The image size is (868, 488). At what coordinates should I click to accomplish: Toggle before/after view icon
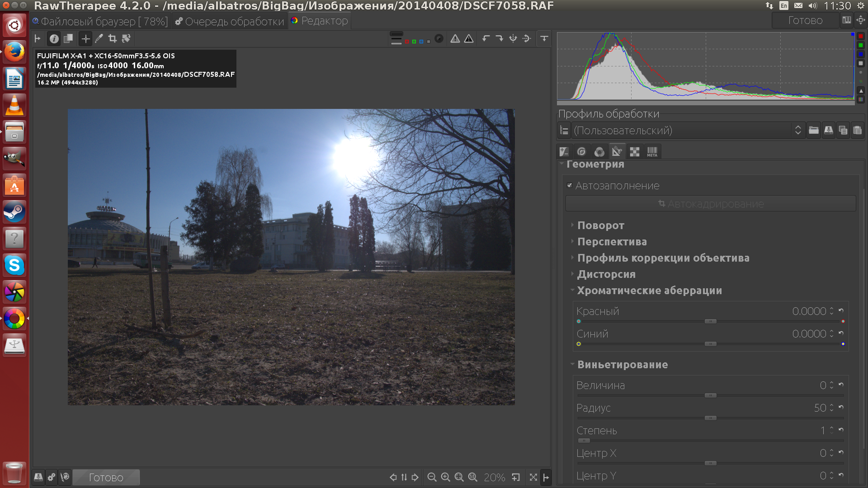click(x=68, y=39)
